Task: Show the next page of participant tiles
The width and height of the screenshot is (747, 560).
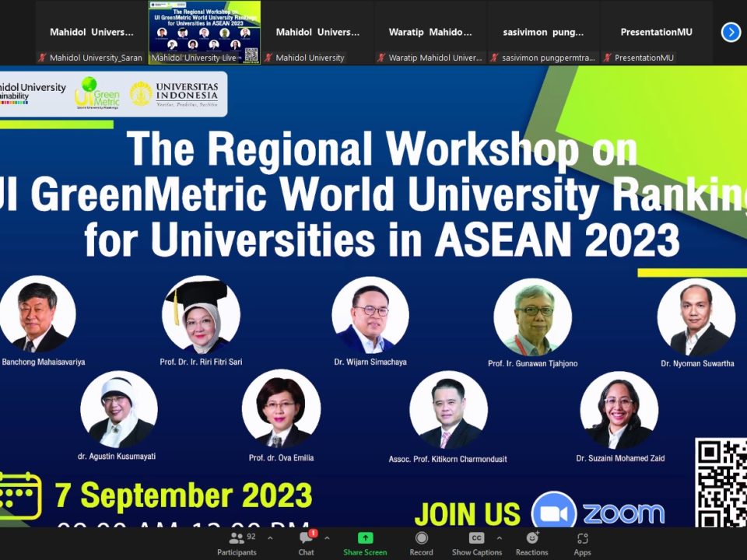Action: point(731,33)
